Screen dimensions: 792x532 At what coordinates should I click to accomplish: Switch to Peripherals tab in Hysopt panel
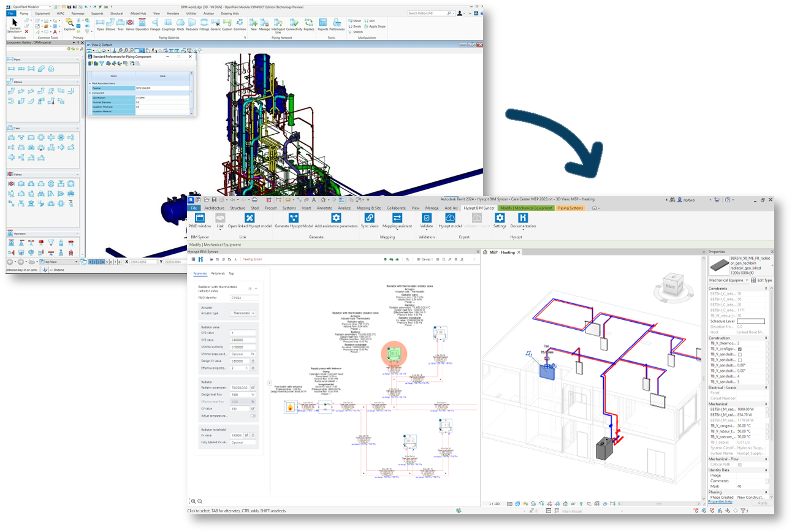218,273
